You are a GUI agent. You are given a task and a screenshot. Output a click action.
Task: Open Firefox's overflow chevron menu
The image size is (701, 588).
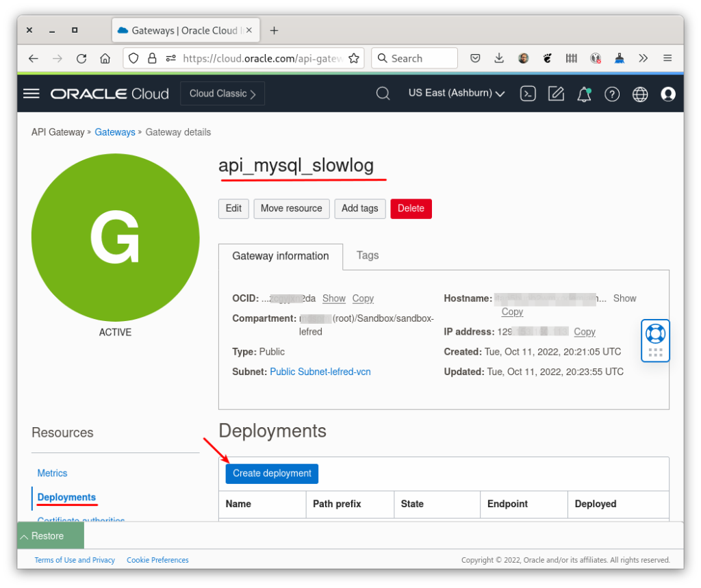(x=643, y=58)
